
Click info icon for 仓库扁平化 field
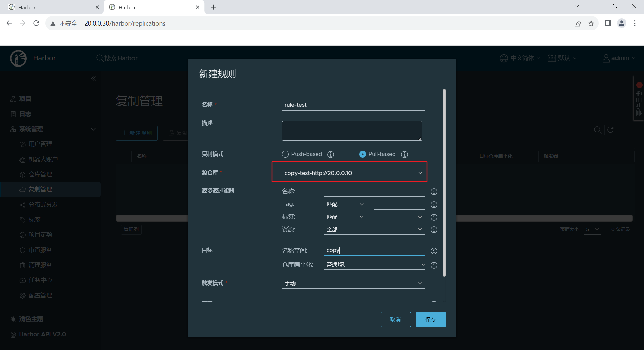click(x=434, y=265)
